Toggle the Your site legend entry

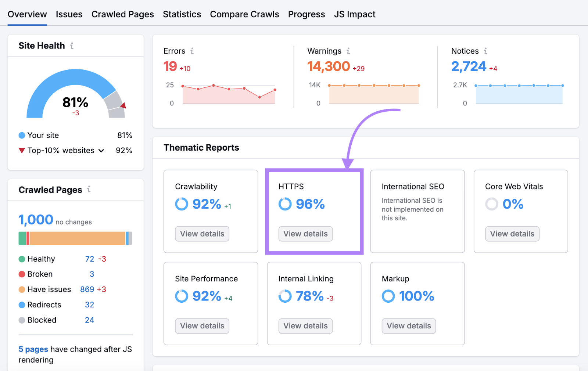22,135
